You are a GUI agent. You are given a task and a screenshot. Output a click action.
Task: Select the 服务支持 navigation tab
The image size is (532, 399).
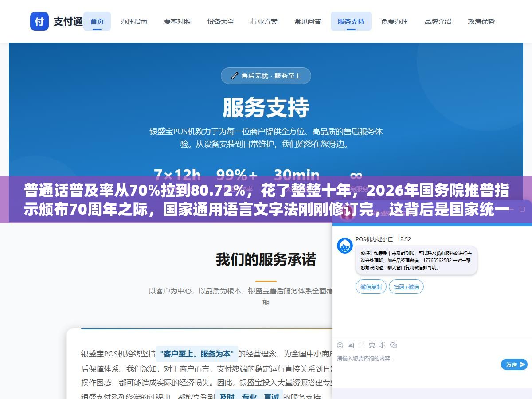pyautogui.click(x=351, y=21)
